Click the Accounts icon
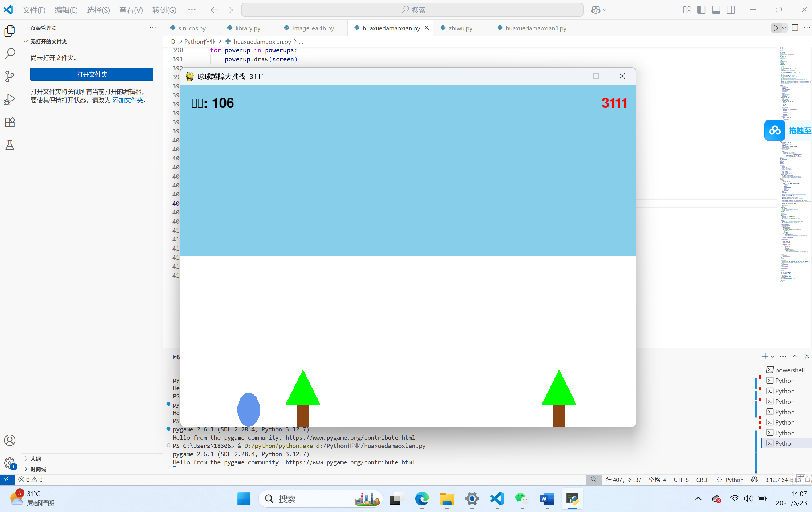Viewport: 812px width, 512px height. (10, 440)
